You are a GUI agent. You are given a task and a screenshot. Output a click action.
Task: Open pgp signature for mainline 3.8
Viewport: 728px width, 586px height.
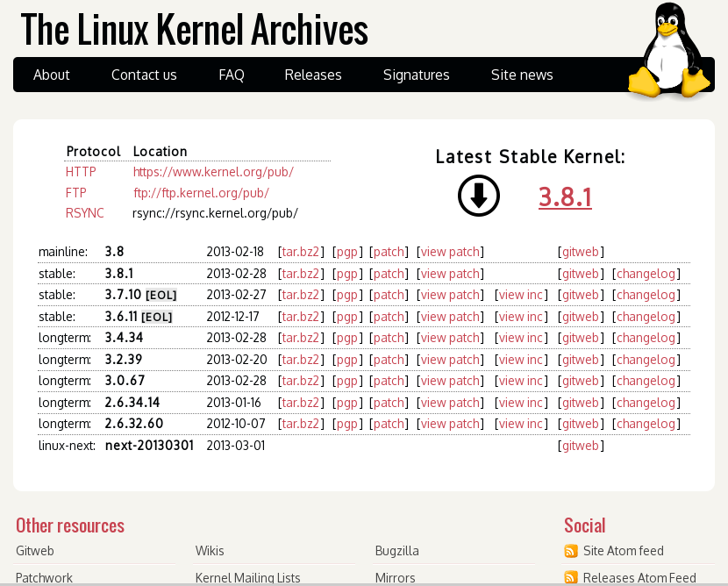[x=346, y=252]
